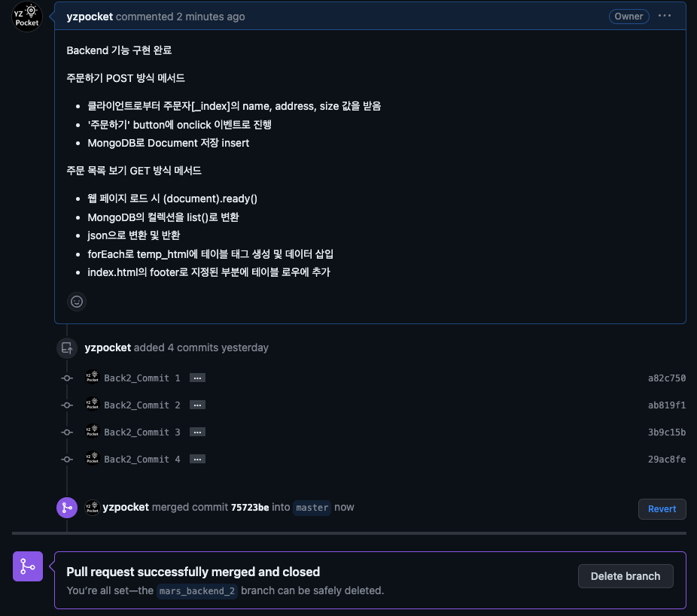This screenshot has width=697, height=616.
Task: Click the yzpocket author name in comment header
Action: tap(90, 17)
